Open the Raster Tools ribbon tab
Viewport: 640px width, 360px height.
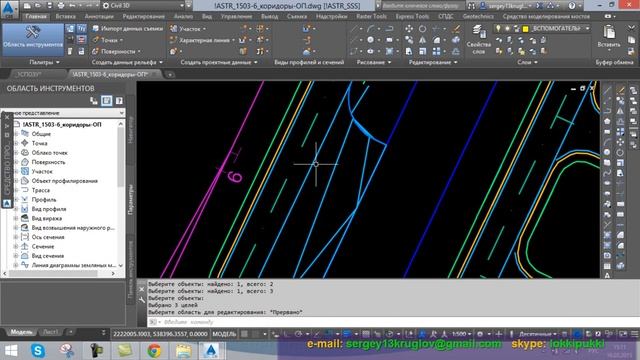(371, 16)
